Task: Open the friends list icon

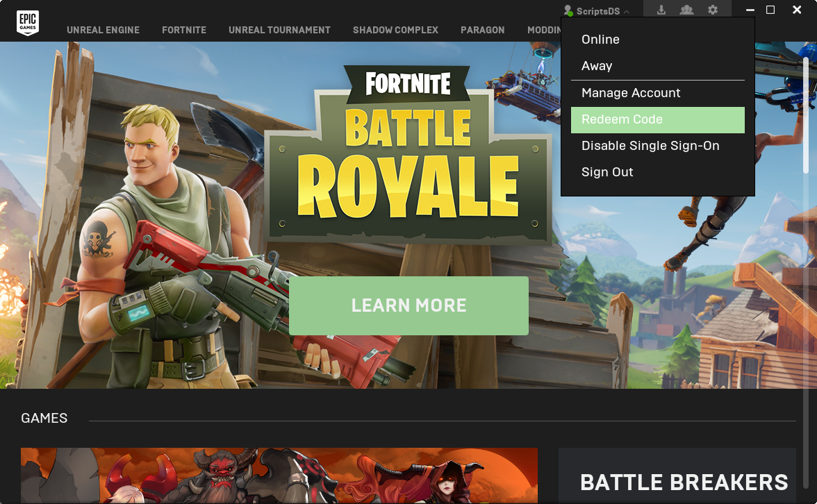Action: pos(686,10)
